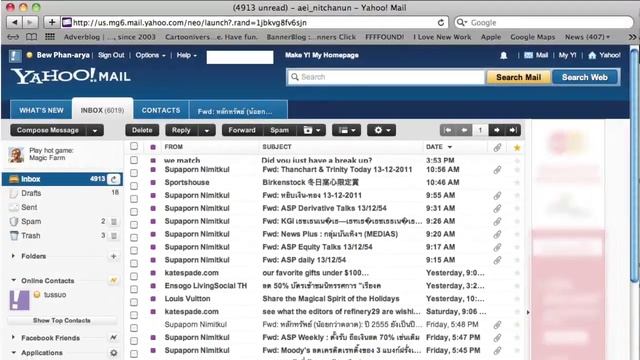Open the Options dropdown menu
640x360 pixels.
click(x=151, y=55)
